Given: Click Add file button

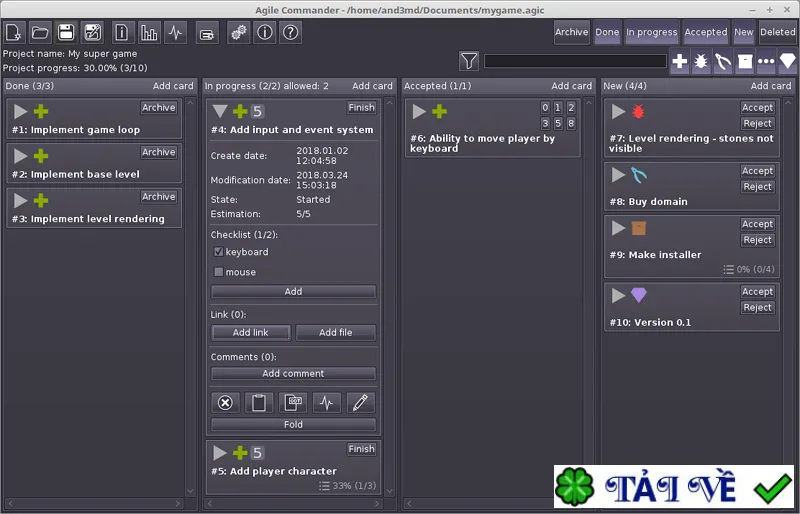Looking at the screenshot, I should (x=336, y=332).
